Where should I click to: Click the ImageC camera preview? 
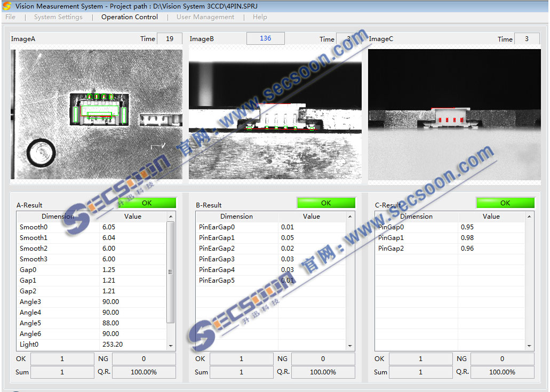(x=454, y=115)
